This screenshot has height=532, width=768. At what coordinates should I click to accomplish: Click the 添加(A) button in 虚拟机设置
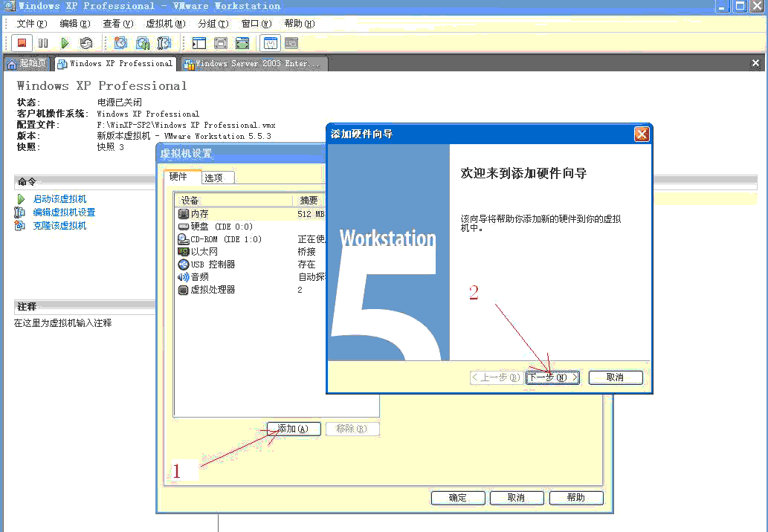294,429
